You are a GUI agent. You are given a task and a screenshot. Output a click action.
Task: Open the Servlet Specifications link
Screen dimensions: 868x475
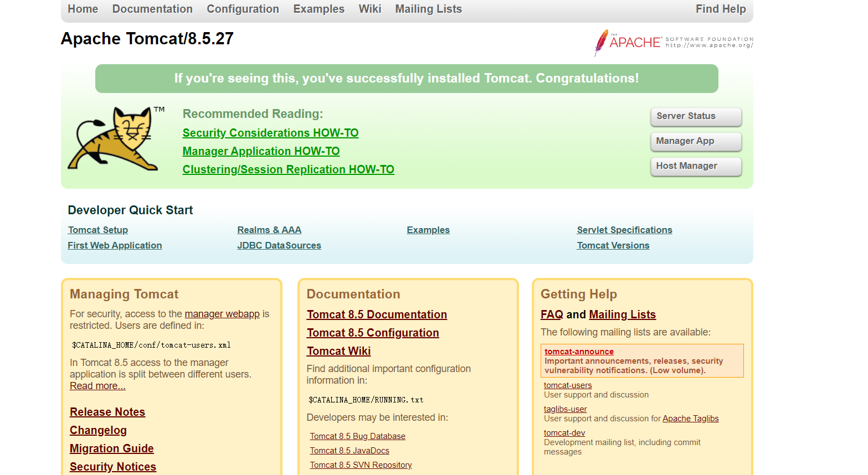[x=624, y=230]
